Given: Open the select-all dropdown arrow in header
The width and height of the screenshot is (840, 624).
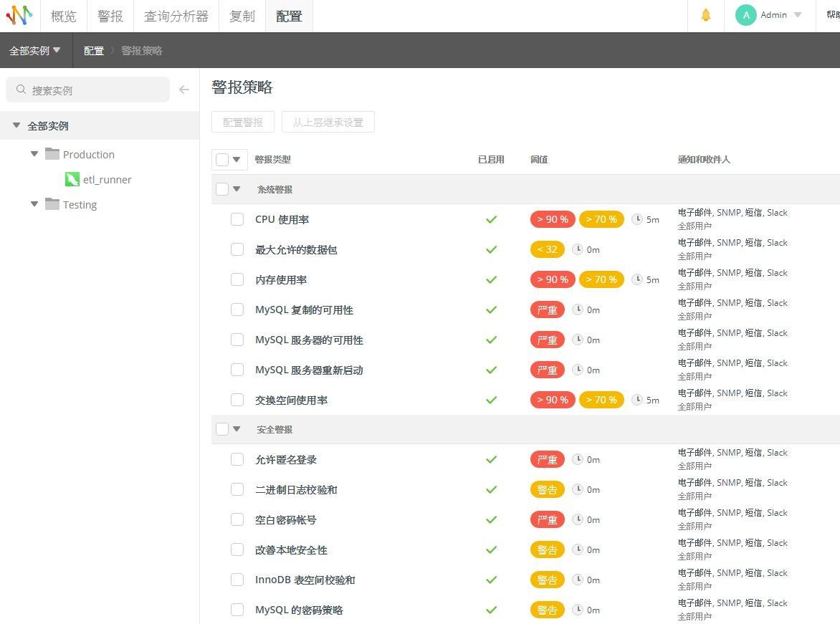Looking at the screenshot, I should click(x=237, y=159).
